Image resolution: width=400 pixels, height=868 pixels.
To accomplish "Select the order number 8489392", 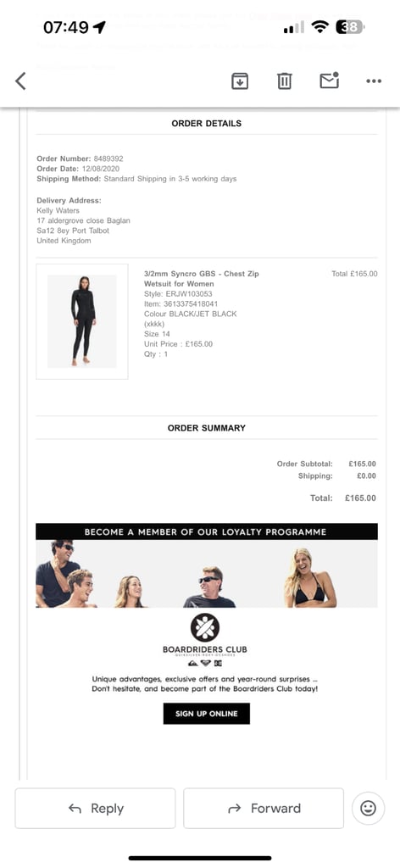I will click(x=108, y=159).
